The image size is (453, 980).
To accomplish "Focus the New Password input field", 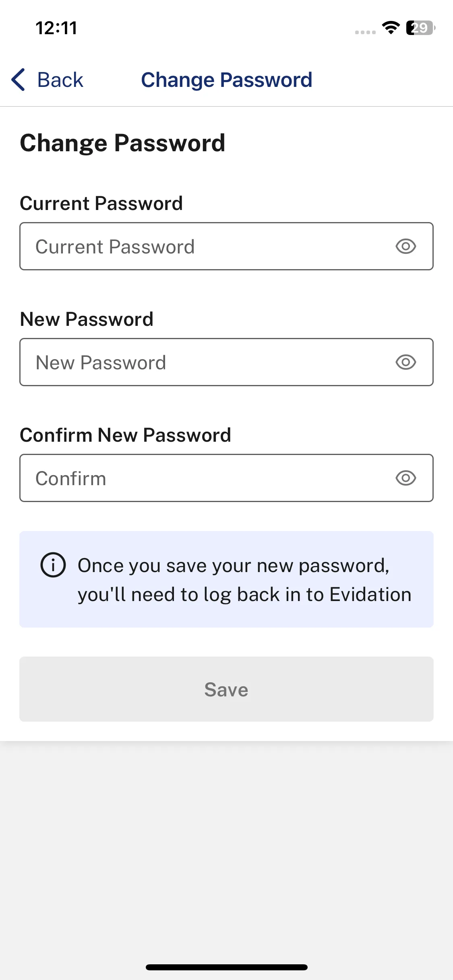I will pyautogui.click(x=226, y=362).
